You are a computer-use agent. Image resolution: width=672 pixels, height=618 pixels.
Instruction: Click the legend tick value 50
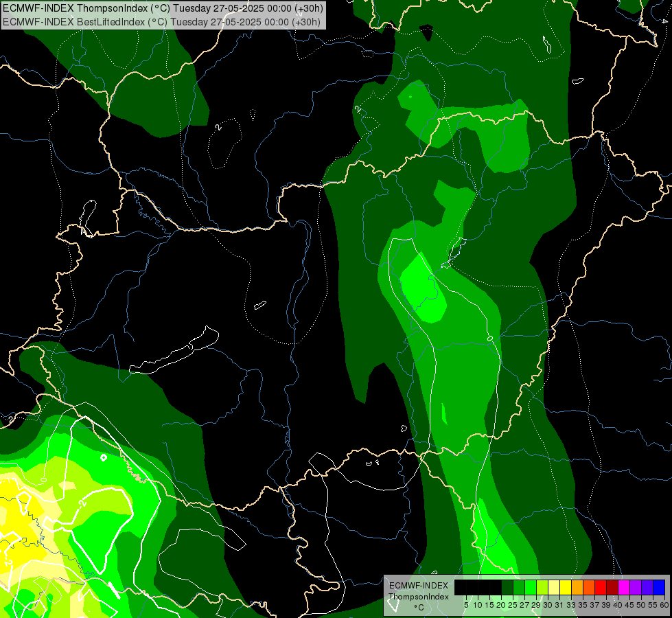click(x=641, y=605)
